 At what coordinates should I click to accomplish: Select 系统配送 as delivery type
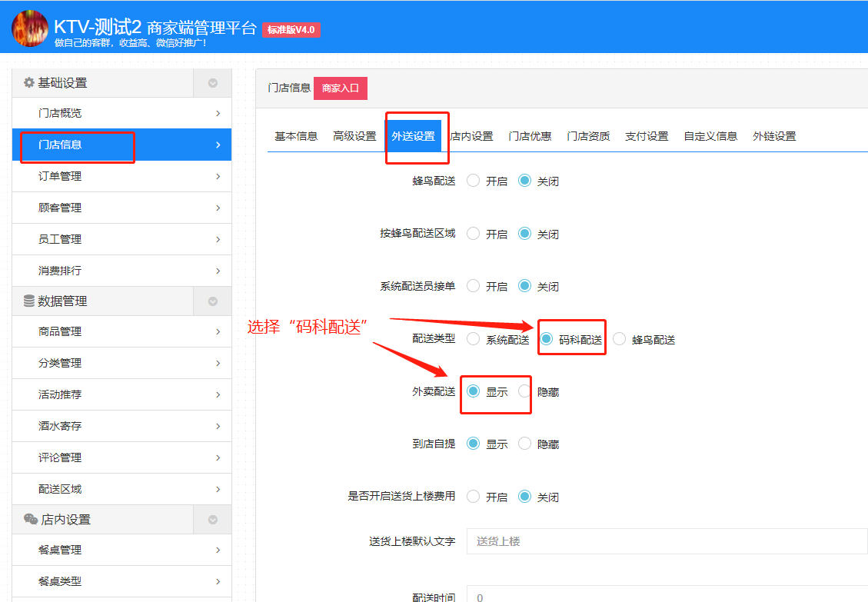tap(473, 338)
